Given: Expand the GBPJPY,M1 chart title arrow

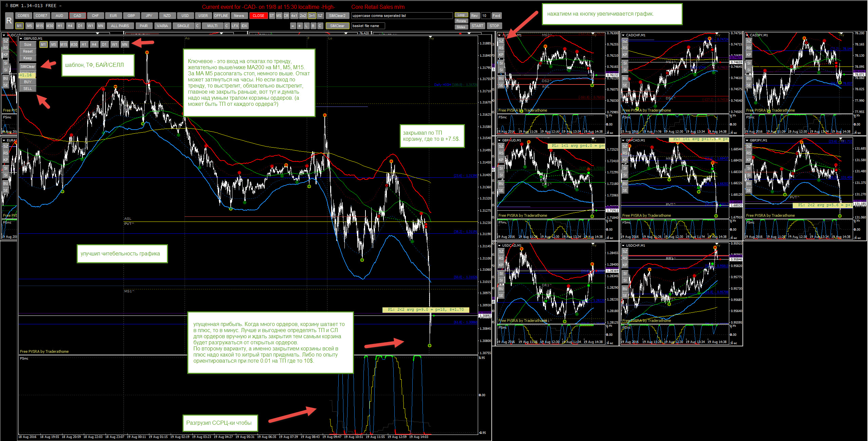Looking at the screenshot, I should pyautogui.click(x=747, y=140).
